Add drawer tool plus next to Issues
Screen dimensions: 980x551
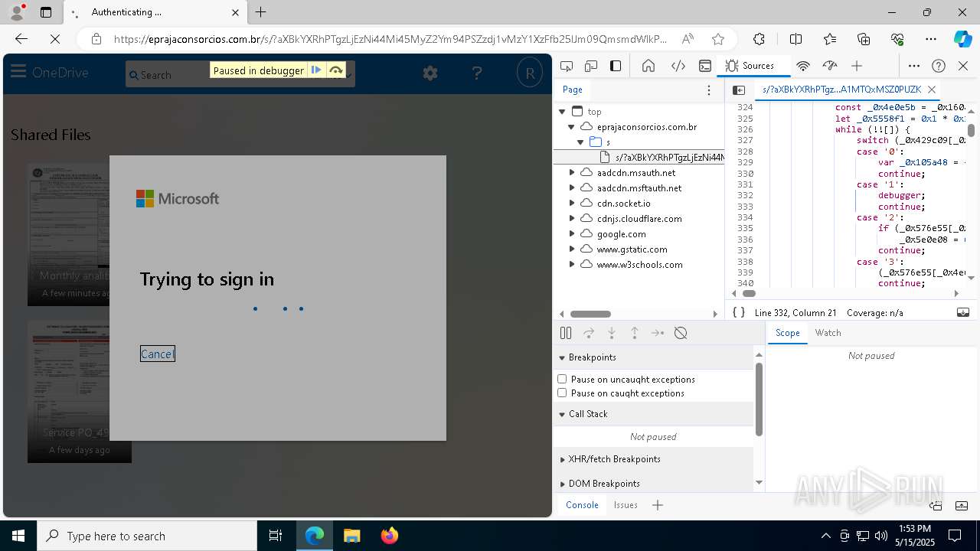tap(657, 505)
